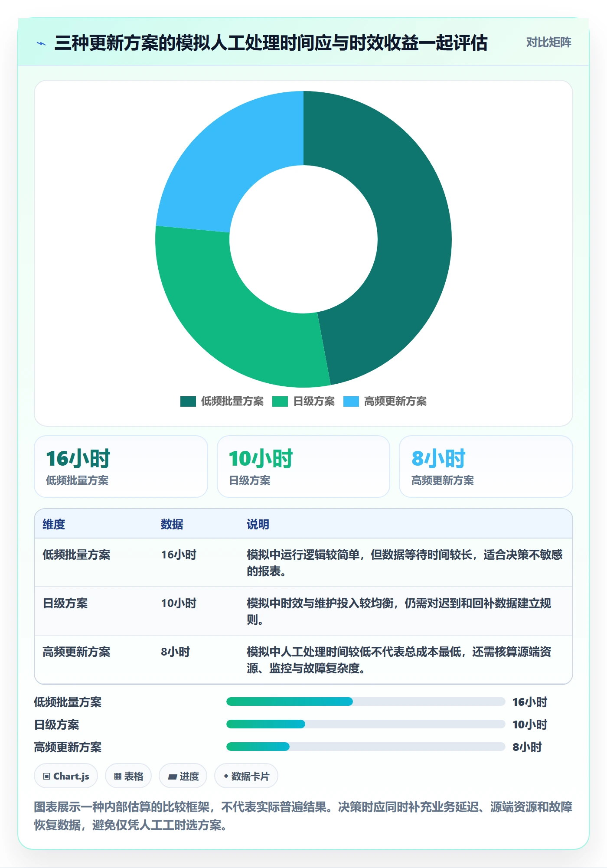The image size is (607, 868).
Task: Click the 8小时 table data cell
Action: click(176, 652)
